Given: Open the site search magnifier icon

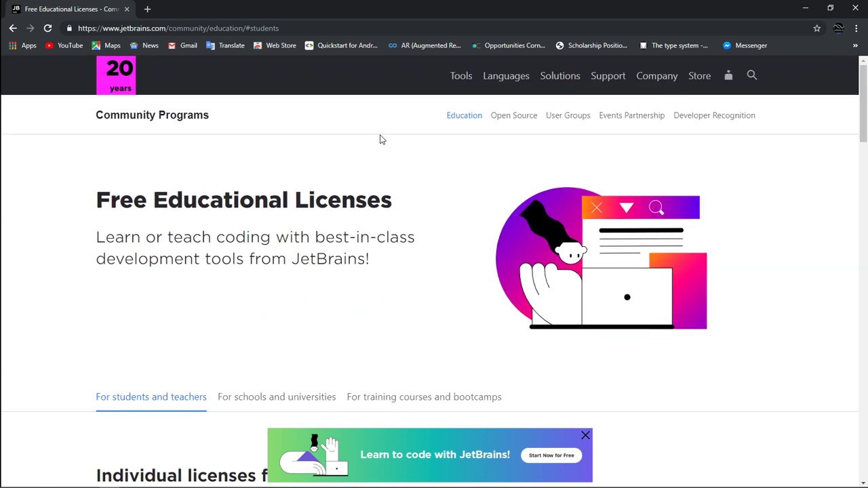Looking at the screenshot, I should [x=751, y=75].
